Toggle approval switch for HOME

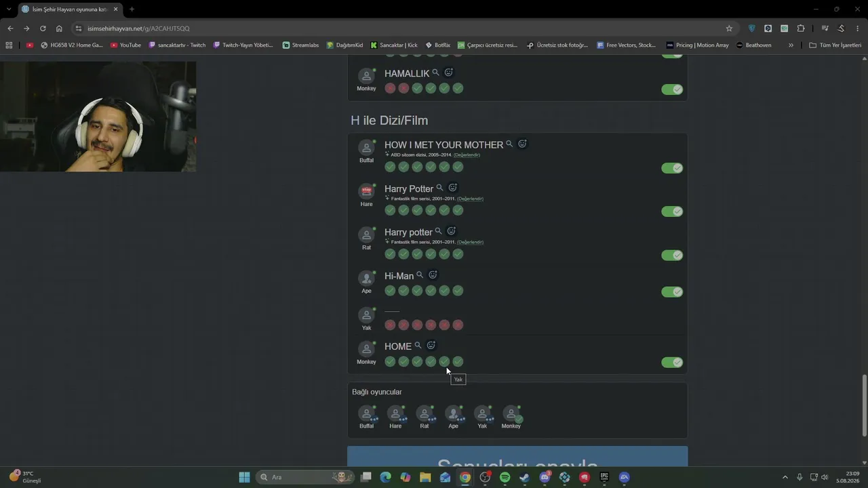tap(672, 363)
